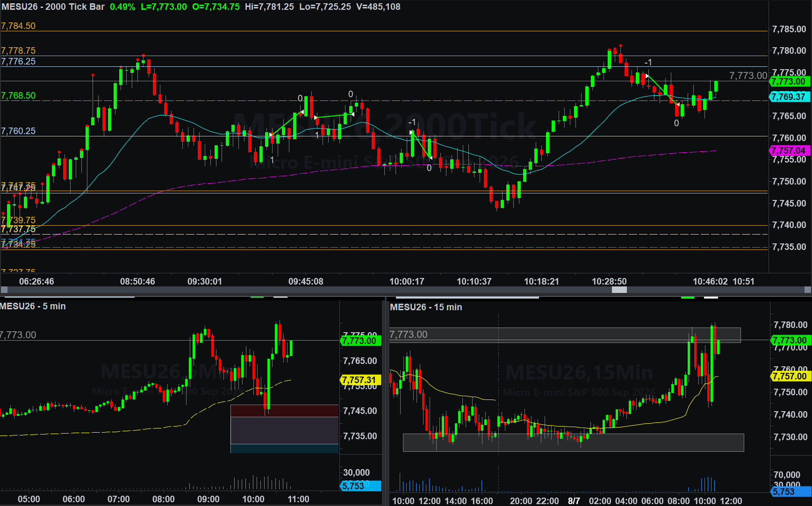812x506 pixels.
Task: Click the yellow 7,757.31 marker on 5 min chart
Action: pos(360,380)
